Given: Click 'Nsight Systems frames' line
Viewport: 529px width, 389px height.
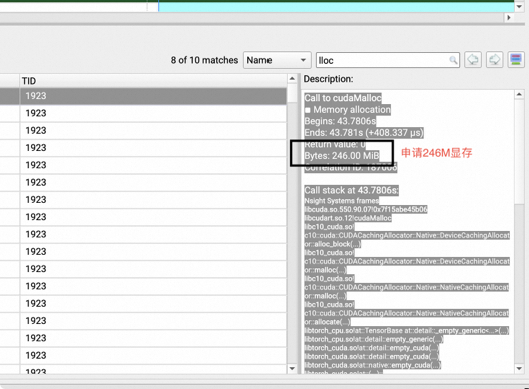Looking at the screenshot, I should 342,201.
